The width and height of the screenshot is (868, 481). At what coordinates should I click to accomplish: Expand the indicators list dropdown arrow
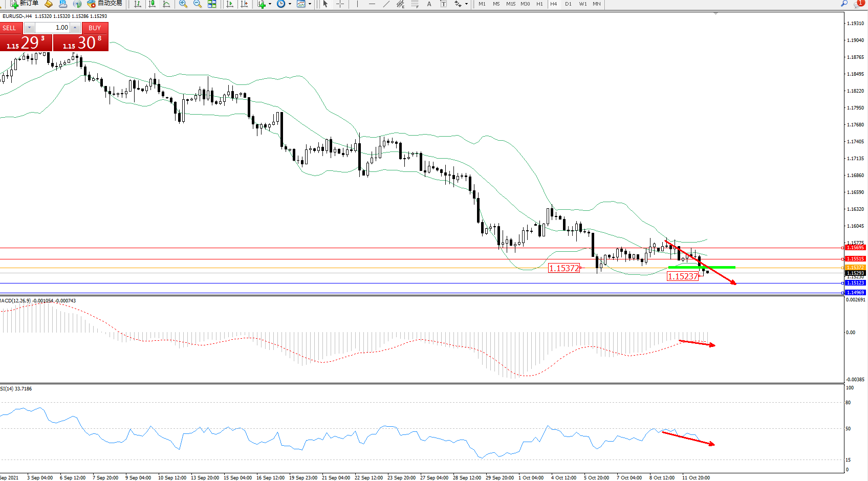coord(270,4)
